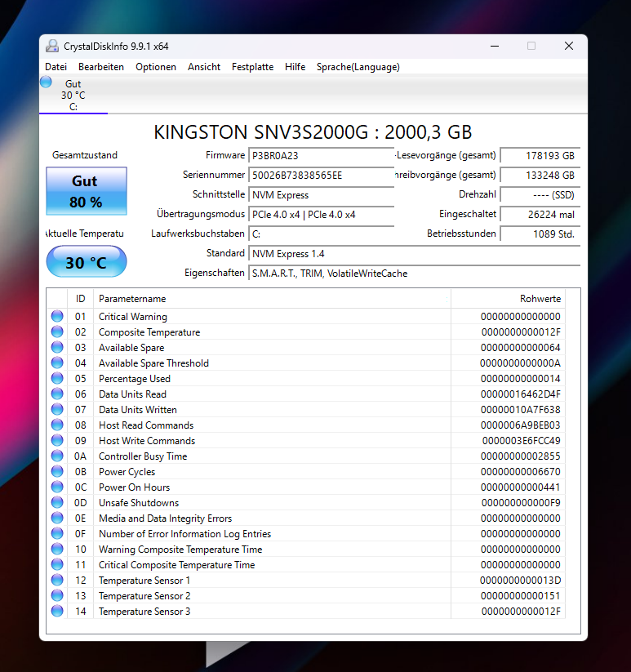Open the Sprache(Language) menu
This screenshot has width=631, height=672.
click(358, 67)
